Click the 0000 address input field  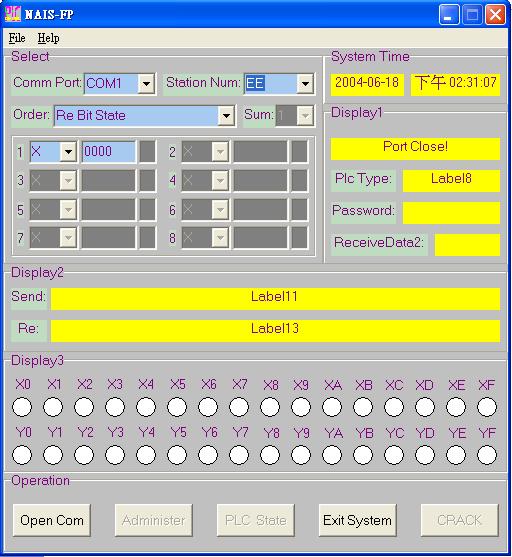(109, 152)
